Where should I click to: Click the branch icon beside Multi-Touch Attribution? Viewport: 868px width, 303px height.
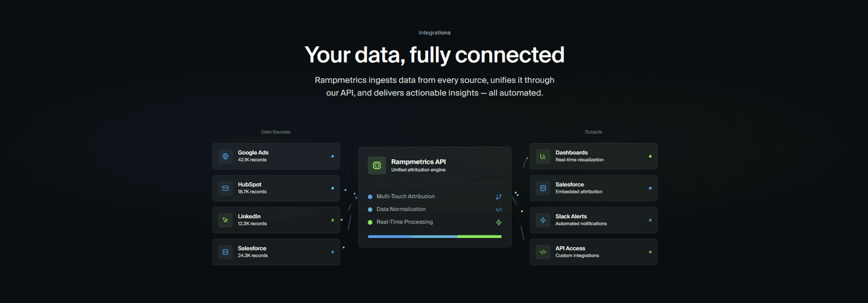tap(498, 196)
